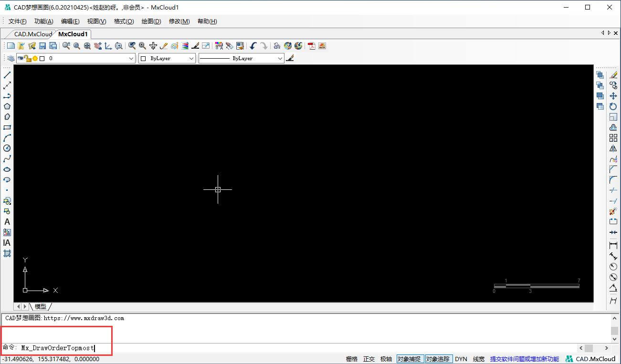Click the command line horizontal scrollbar
621x364 pixels.
594,348
